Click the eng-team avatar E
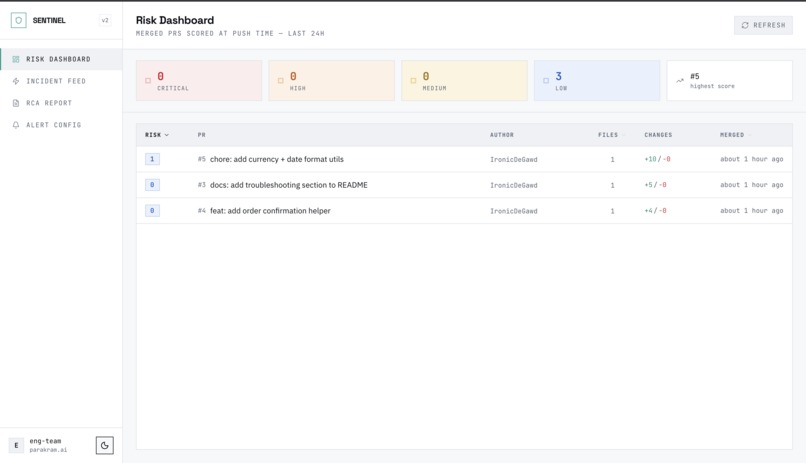The height and width of the screenshot is (463, 806). point(16,446)
